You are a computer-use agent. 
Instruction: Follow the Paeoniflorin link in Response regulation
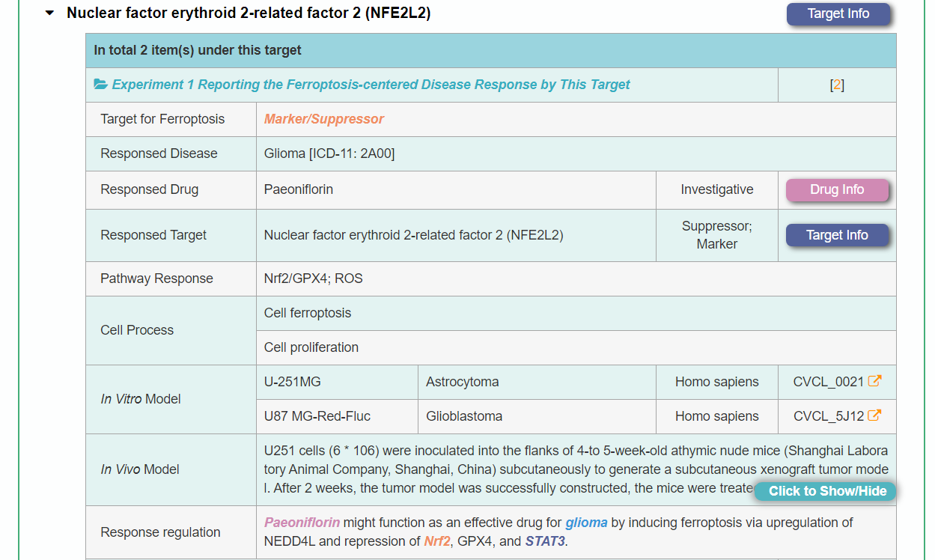tap(302, 523)
